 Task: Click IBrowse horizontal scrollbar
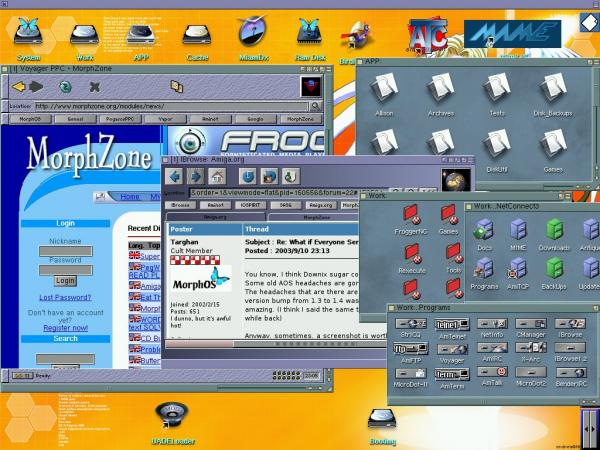point(276,344)
